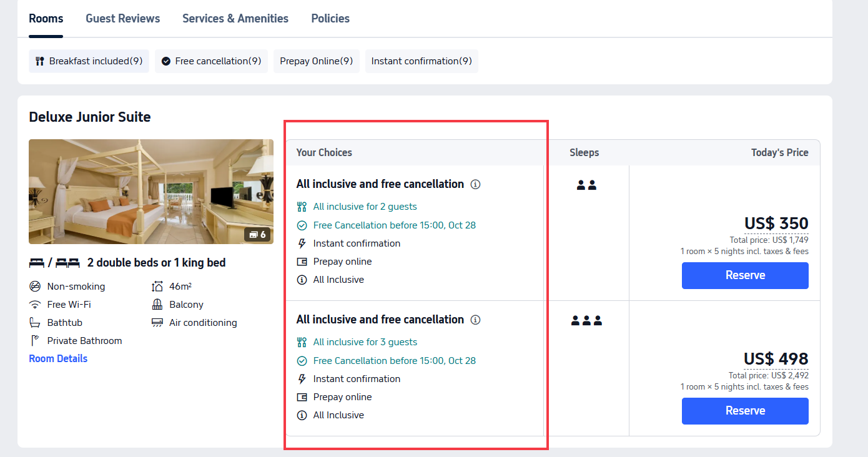Image resolution: width=868 pixels, height=457 pixels.
Task: Go to Policies tab
Action: click(330, 19)
